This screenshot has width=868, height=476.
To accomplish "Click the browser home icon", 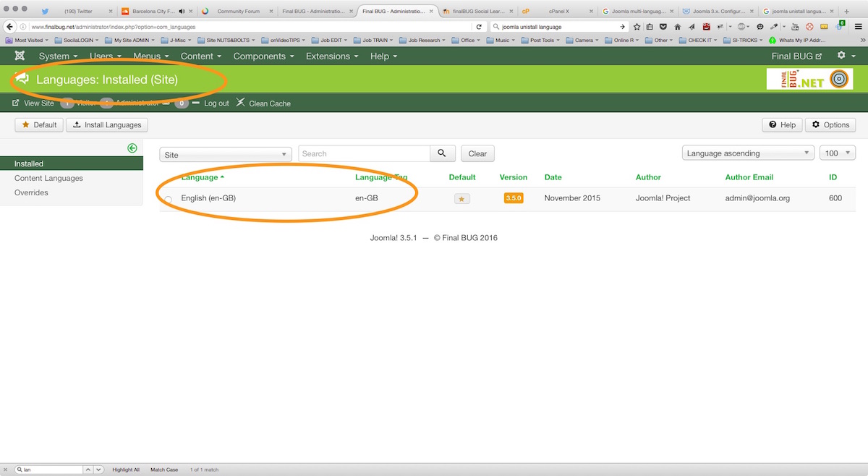I will [x=678, y=27].
